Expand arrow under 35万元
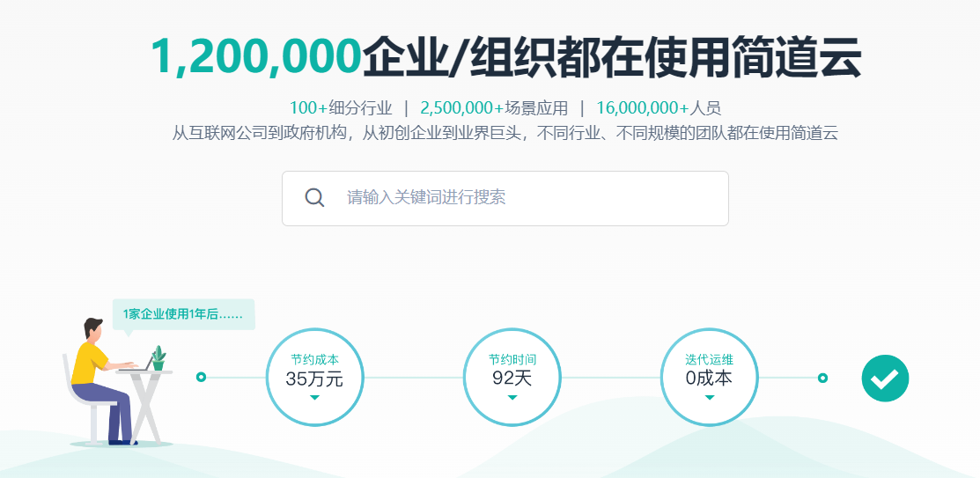The image size is (980, 478). point(314,397)
